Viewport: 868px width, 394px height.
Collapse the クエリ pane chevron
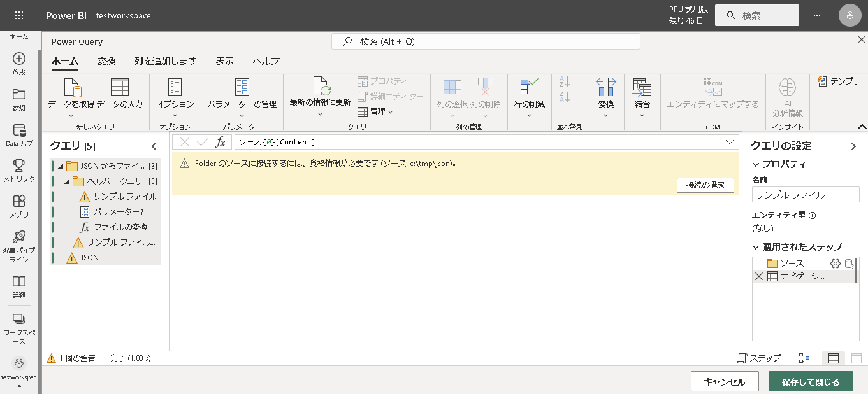click(x=154, y=146)
